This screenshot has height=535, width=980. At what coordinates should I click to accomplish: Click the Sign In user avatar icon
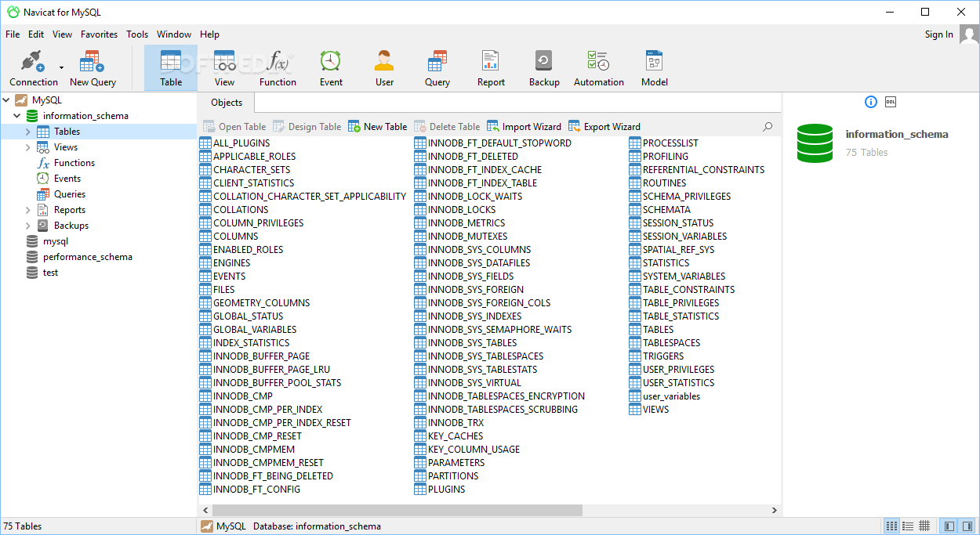coord(969,34)
